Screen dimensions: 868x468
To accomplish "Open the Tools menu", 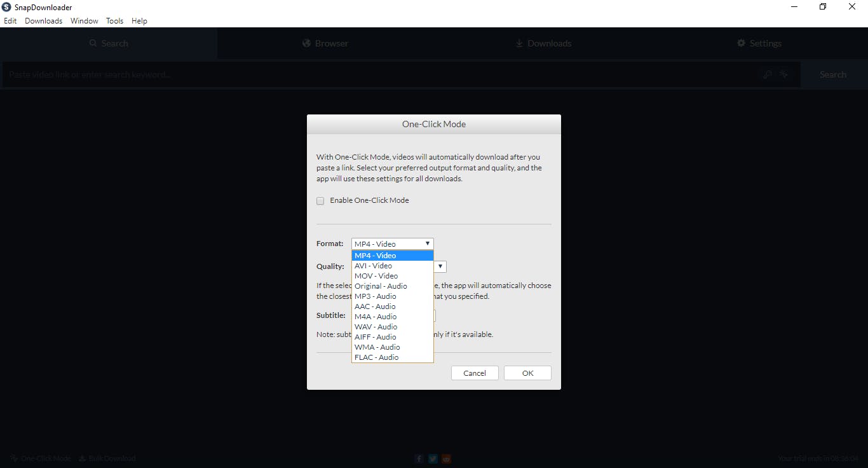I will point(115,21).
